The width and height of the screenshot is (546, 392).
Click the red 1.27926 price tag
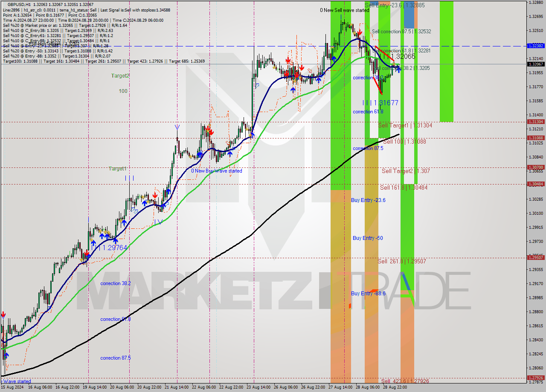535,378
